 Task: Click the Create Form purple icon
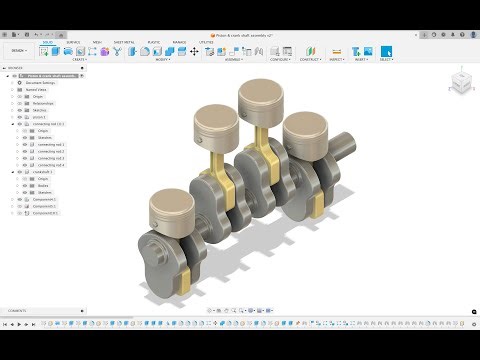pyautogui.click(x=105, y=51)
